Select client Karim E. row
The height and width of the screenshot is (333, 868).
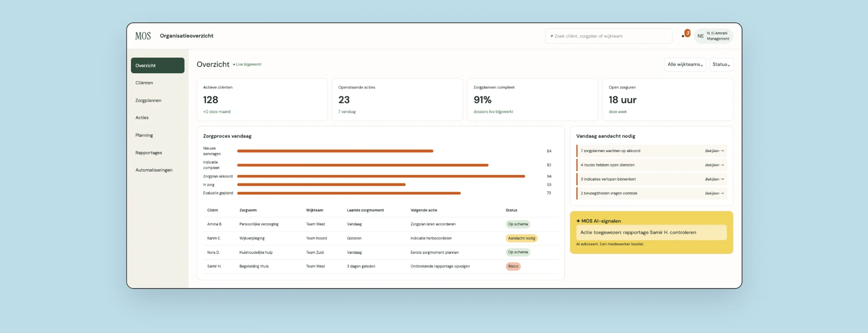[x=380, y=238]
